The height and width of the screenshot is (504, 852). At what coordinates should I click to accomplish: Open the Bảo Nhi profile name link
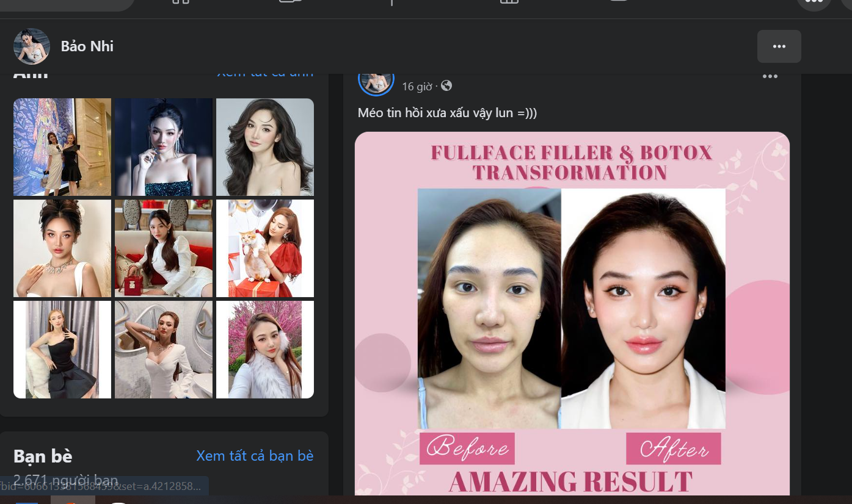click(87, 46)
